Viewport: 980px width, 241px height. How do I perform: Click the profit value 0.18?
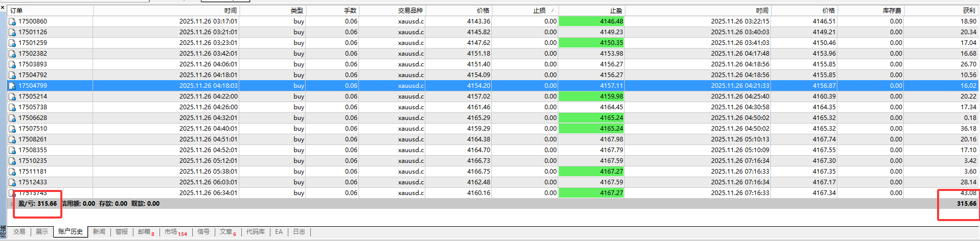point(970,118)
